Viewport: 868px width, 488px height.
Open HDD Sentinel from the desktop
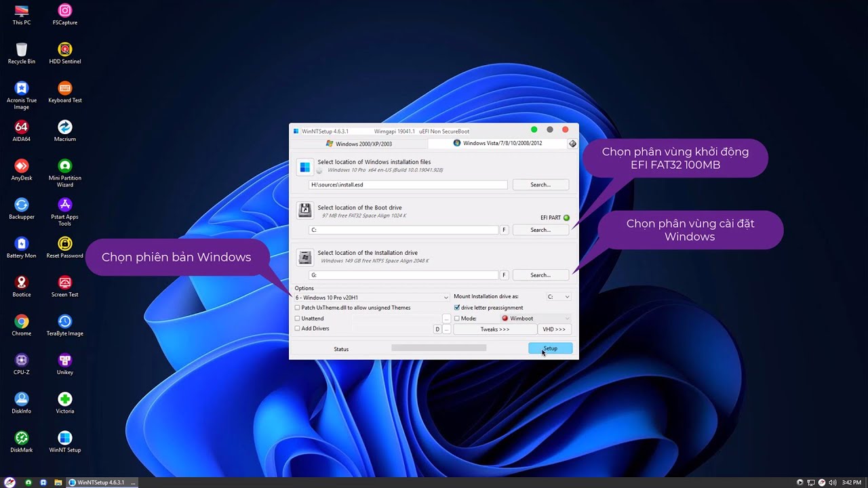click(65, 53)
